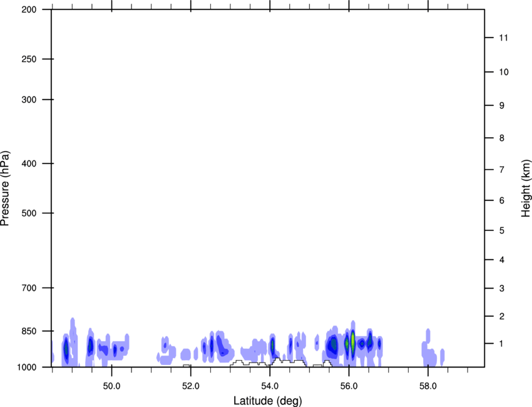Click the 54.0 latitude tick label
Viewport: 532px width, 407px height.
270,386
